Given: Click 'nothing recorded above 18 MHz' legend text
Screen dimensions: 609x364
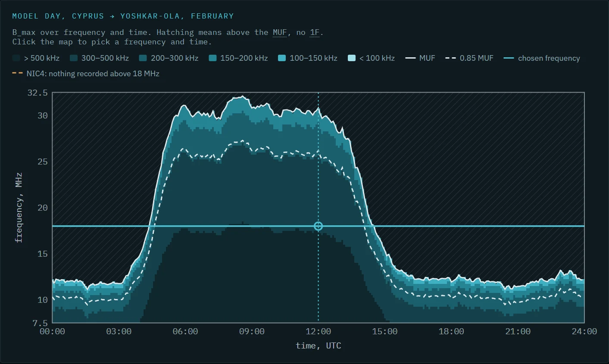Looking at the screenshot, I should pos(103,74).
